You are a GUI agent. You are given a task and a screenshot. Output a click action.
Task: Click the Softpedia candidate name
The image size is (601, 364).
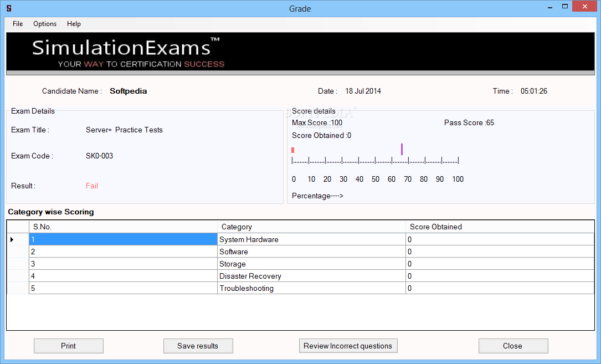pyautogui.click(x=129, y=91)
